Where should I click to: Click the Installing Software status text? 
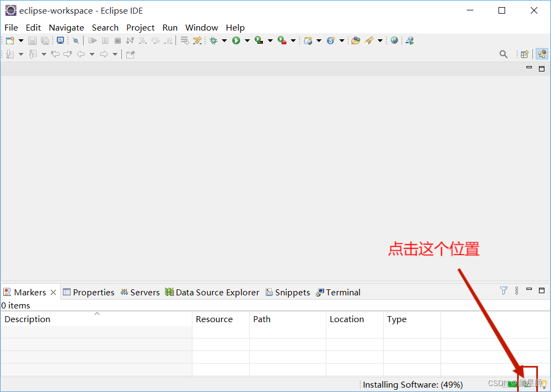coord(413,385)
